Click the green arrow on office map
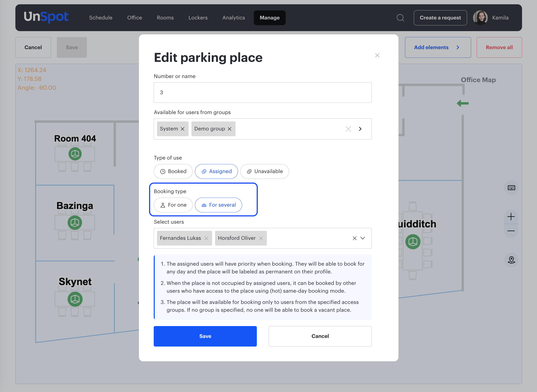This screenshot has width=537, height=392. click(463, 103)
